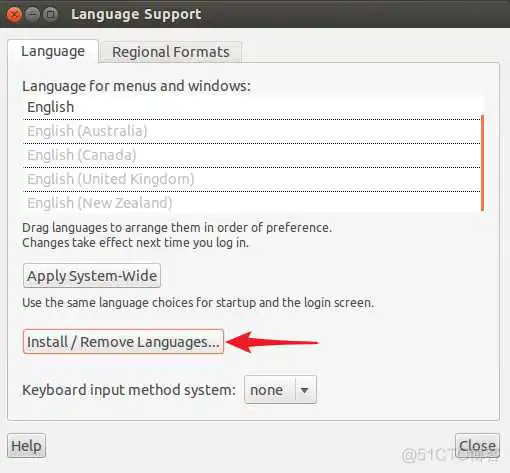Click the Install / Remove Languages button
This screenshot has height=473, width=510.
pos(123,342)
